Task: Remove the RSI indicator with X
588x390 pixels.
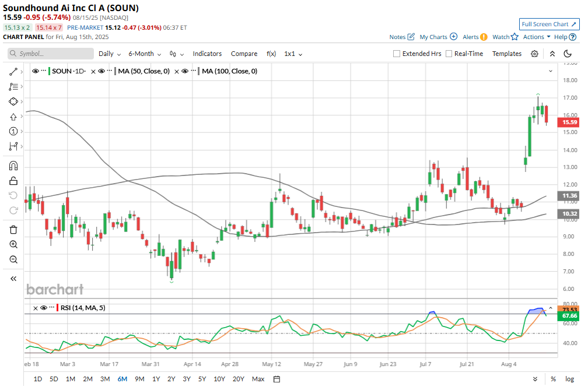Action: pyautogui.click(x=36, y=308)
